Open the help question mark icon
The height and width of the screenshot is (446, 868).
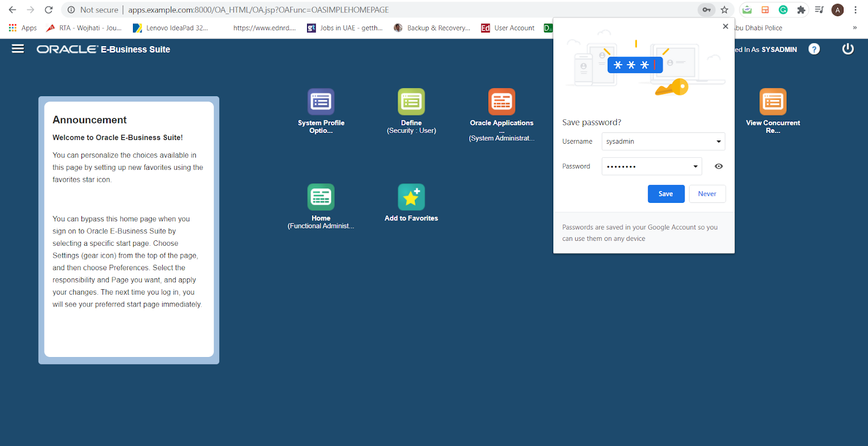(814, 49)
